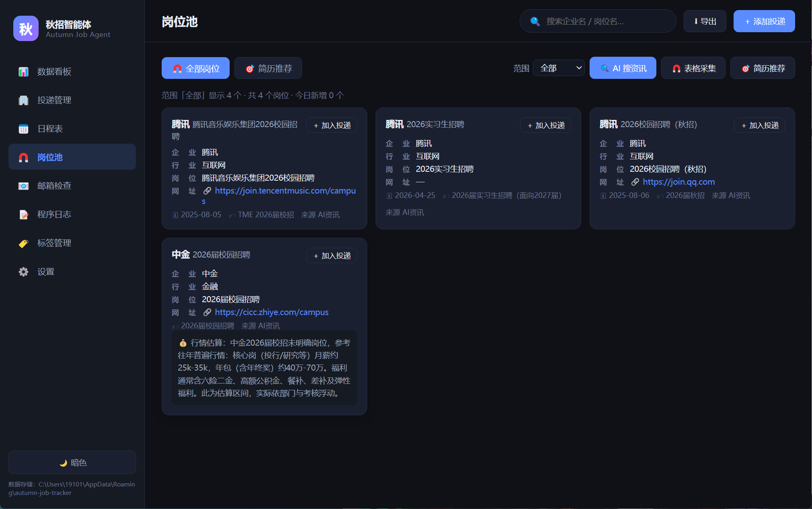The width and height of the screenshot is (812, 509).
Task: Open 数据看板 chart icon in sidebar
Action: 23,72
